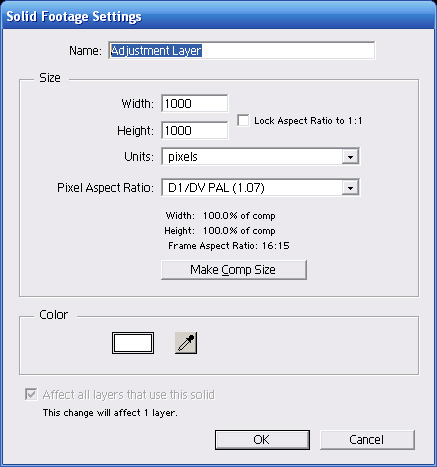The width and height of the screenshot is (437, 467).
Task: Enable Lock Aspect Ratio to 1:1 checkbox
Action: click(x=243, y=120)
